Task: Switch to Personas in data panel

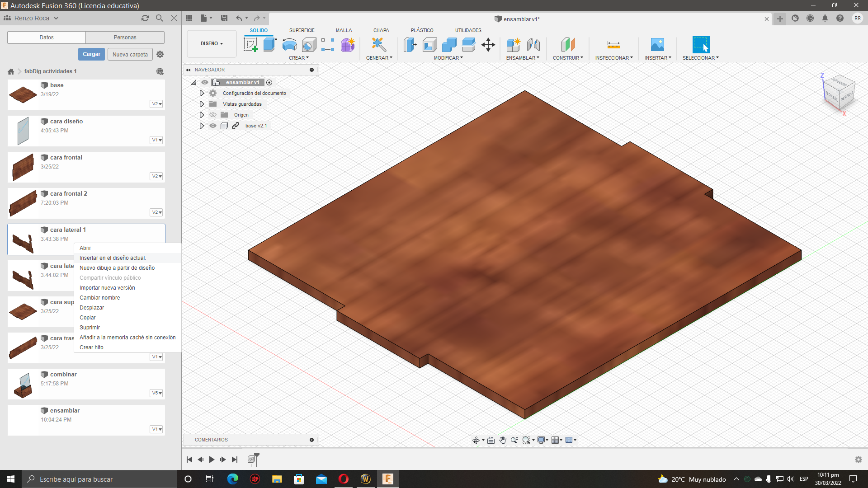Action: [125, 38]
